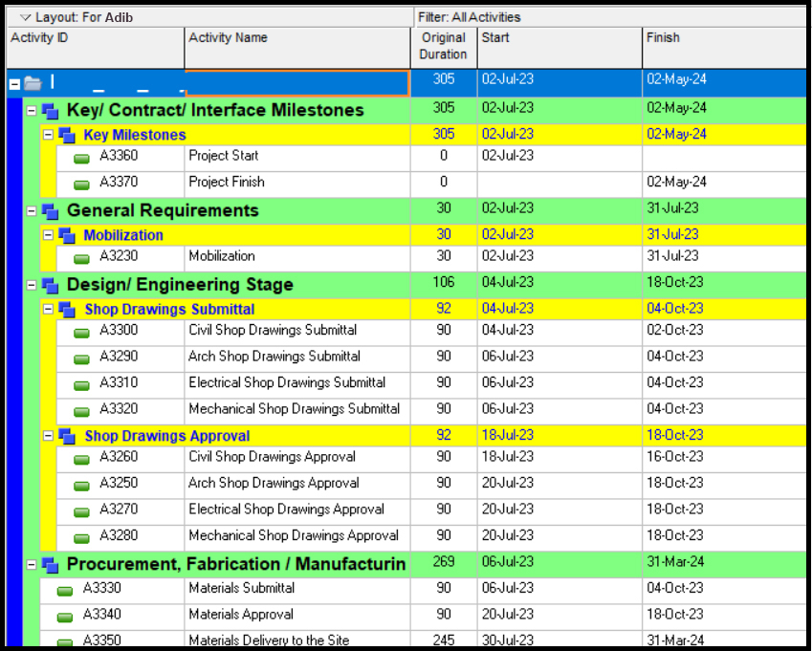Click the activity icon for A3360
812x651 pixels.
tap(82, 158)
